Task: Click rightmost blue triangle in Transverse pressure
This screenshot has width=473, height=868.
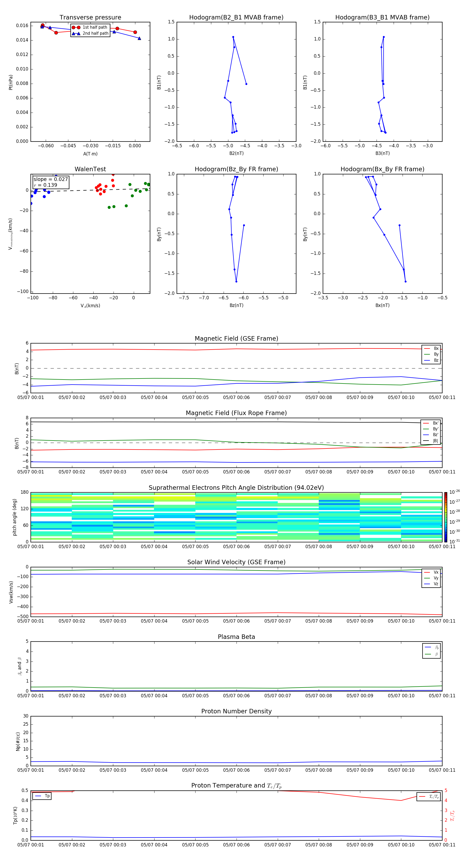Action: [139, 38]
